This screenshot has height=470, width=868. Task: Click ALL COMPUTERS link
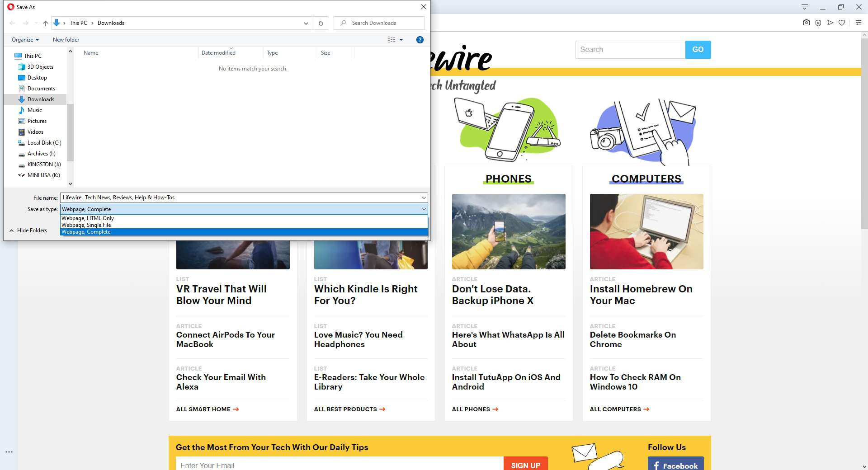coord(620,409)
